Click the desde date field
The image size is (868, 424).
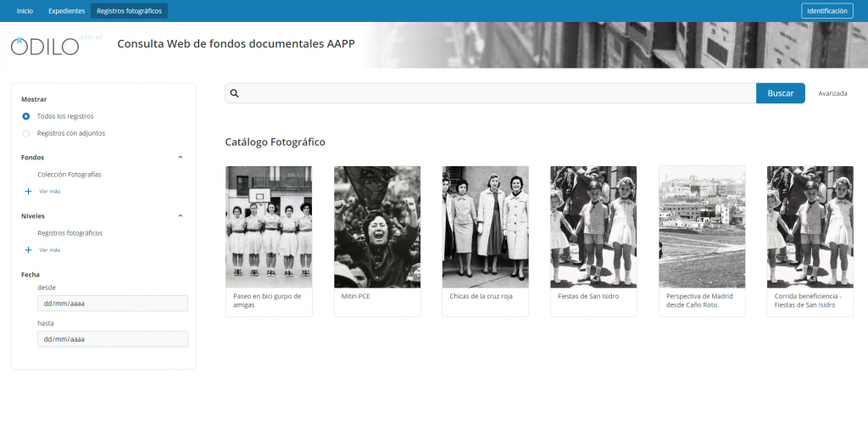point(113,304)
